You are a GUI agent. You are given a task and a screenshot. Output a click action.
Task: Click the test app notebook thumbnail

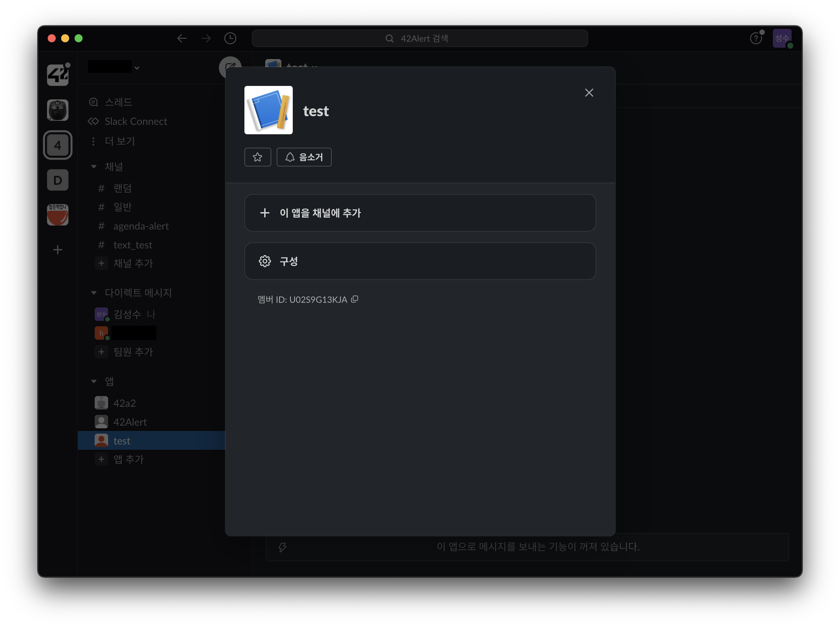(x=268, y=110)
